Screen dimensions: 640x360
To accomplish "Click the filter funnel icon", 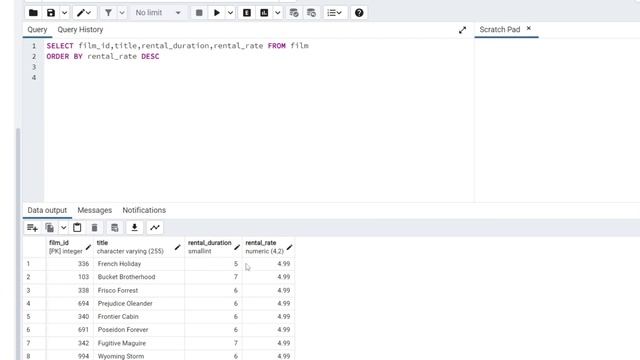I will (108, 13).
